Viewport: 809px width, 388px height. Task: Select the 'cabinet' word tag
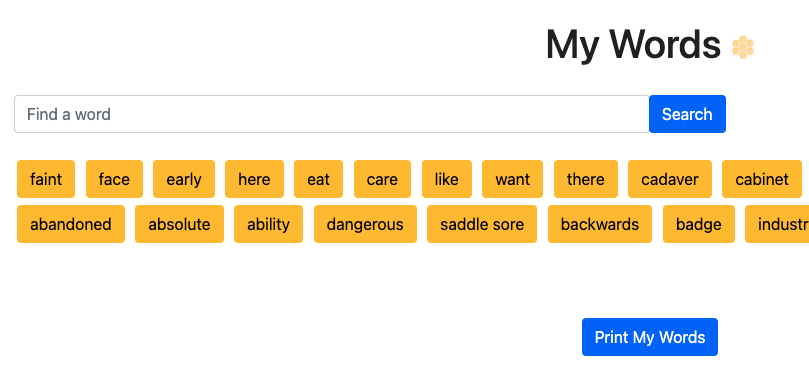click(x=762, y=179)
